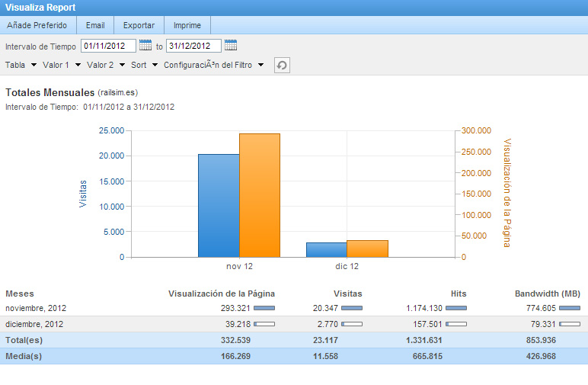Select the diciembre, 2012 row label
The image size is (588, 385).
click(34, 324)
